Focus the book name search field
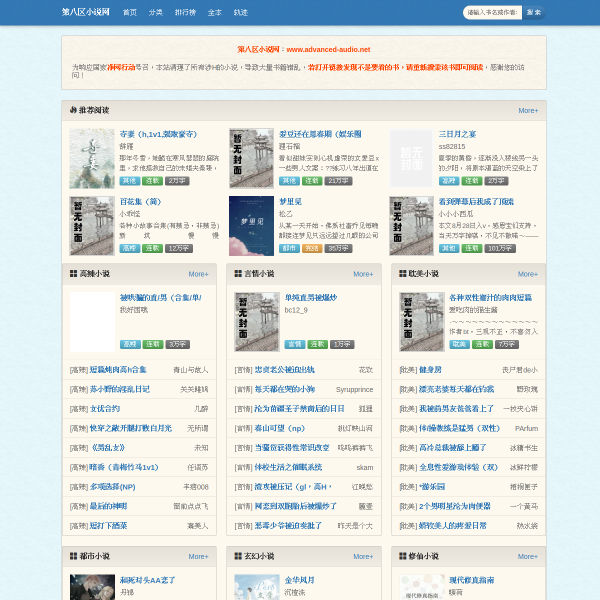 tap(492, 13)
